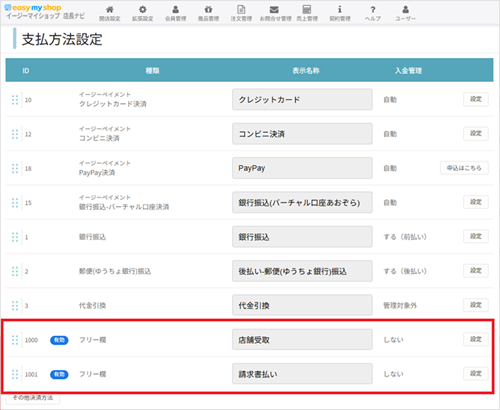Click the ID number 1000

click(x=31, y=340)
